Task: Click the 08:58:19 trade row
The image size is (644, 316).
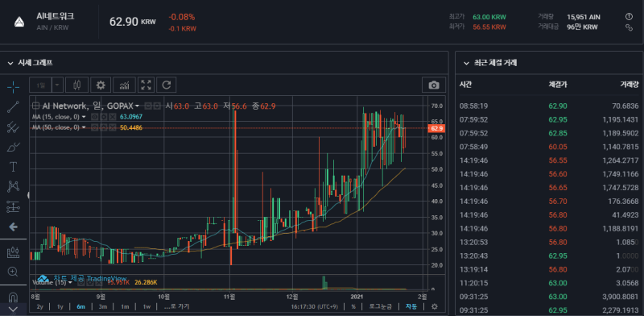Action: [549, 106]
